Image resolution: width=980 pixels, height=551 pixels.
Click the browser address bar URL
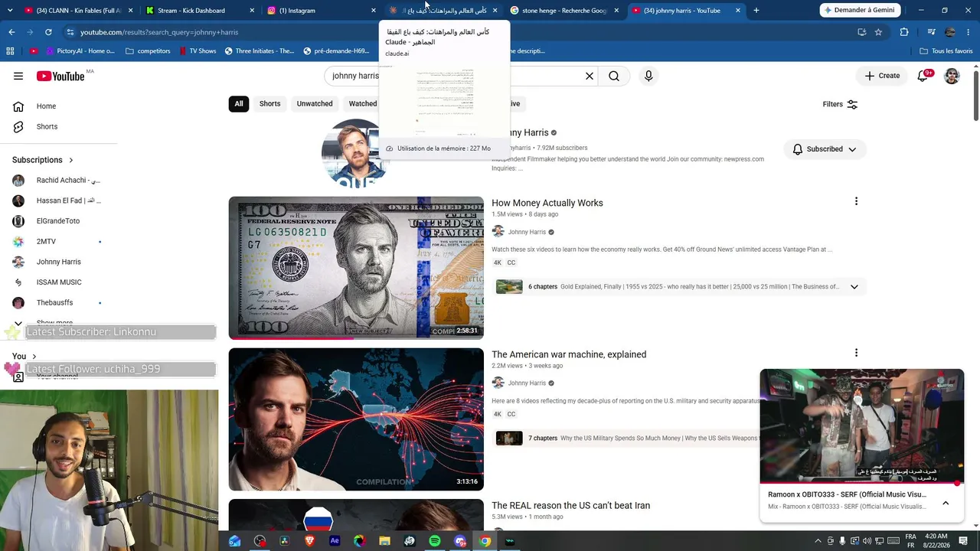click(159, 32)
